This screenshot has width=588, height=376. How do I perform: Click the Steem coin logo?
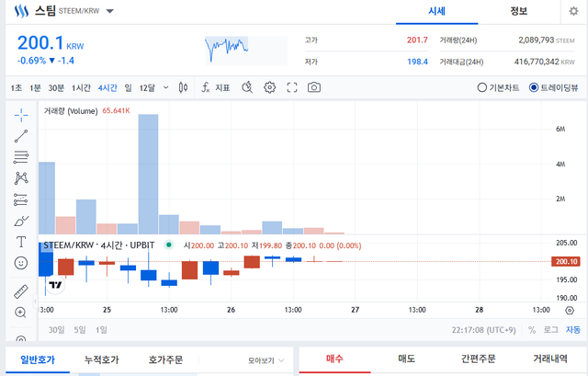tap(21, 11)
